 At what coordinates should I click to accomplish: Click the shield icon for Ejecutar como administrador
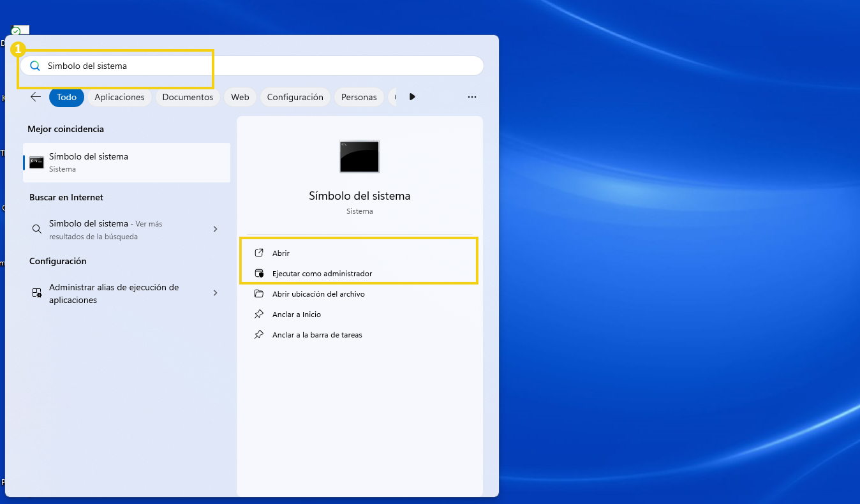[x=259, y=273]
